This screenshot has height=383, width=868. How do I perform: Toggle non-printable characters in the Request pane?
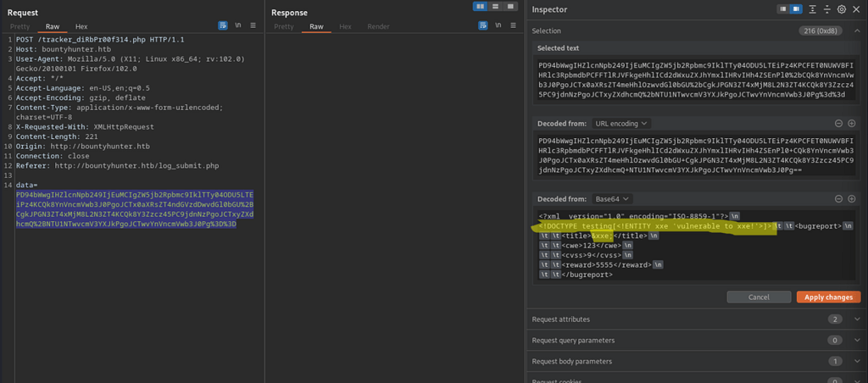click(238, 26)
